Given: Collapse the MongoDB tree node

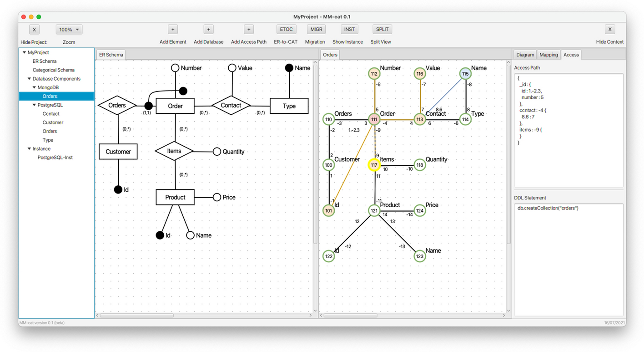Looking at the screenshot, I should coord(34,87).
